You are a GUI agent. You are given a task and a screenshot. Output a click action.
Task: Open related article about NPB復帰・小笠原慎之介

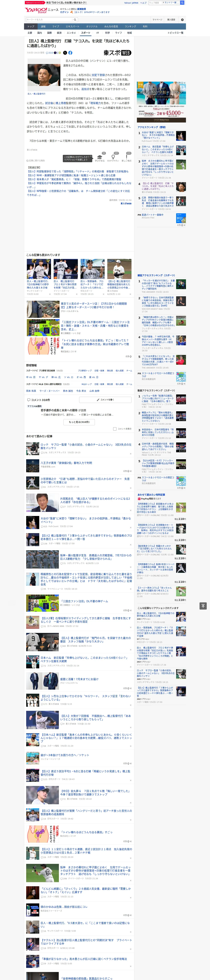click(79, 193)
